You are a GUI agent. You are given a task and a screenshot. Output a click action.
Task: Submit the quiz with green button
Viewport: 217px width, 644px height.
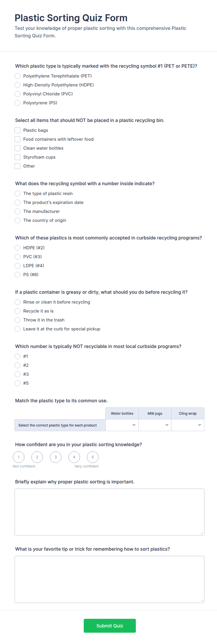pyautogui.click(x=110, y=626)
